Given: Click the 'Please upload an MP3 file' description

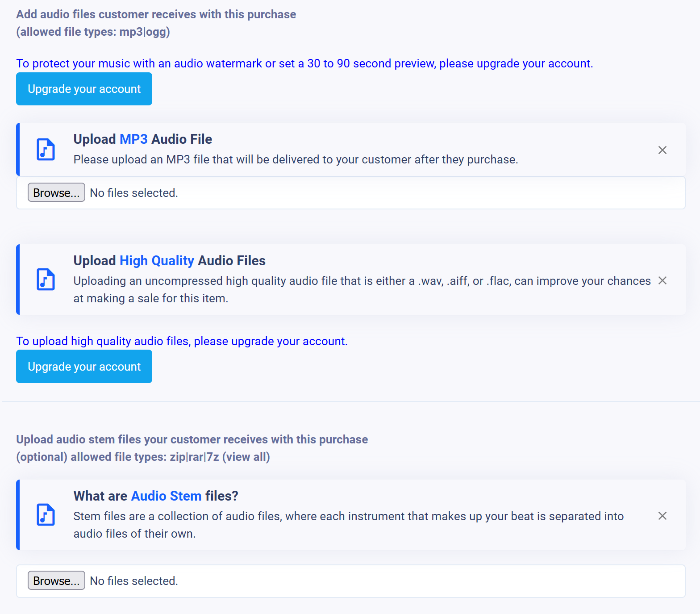Looking at the screenshot, I should pyautogui.click(x=296, y=159).
